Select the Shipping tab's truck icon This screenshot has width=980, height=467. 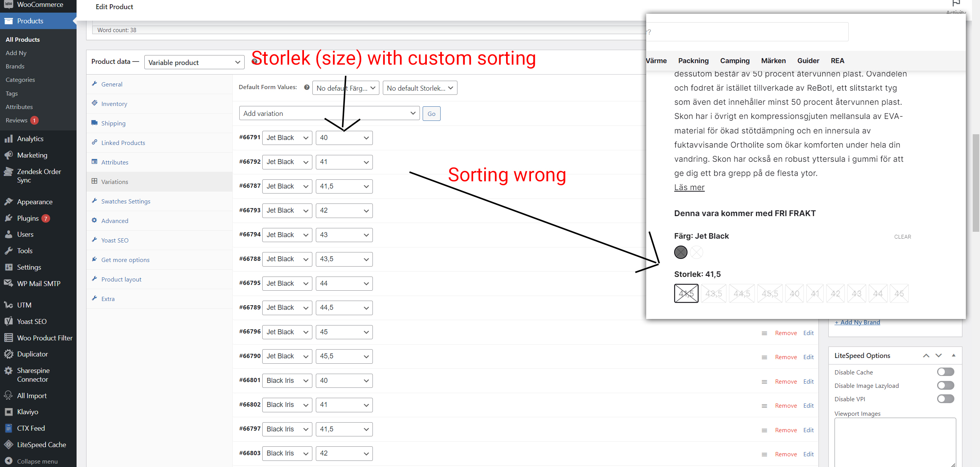click(95, 123)
